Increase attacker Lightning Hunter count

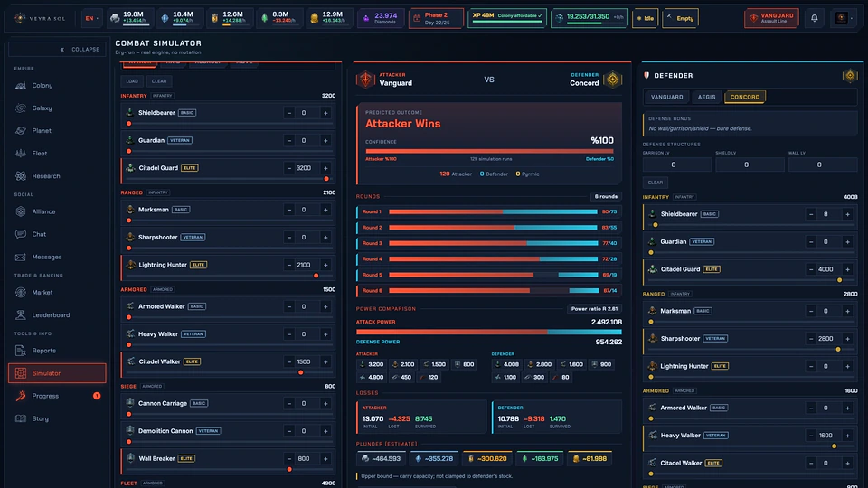tap(325, 265)
